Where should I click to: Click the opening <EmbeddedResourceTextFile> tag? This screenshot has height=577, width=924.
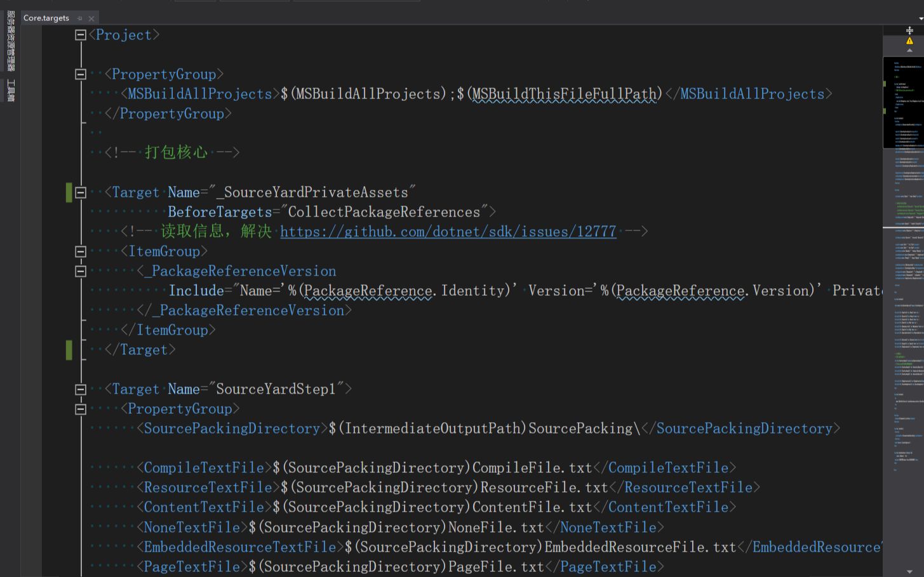(x=241, y=547)
